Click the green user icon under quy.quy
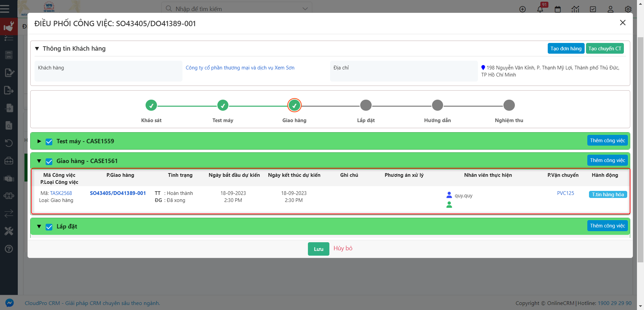 pos(449,205)
